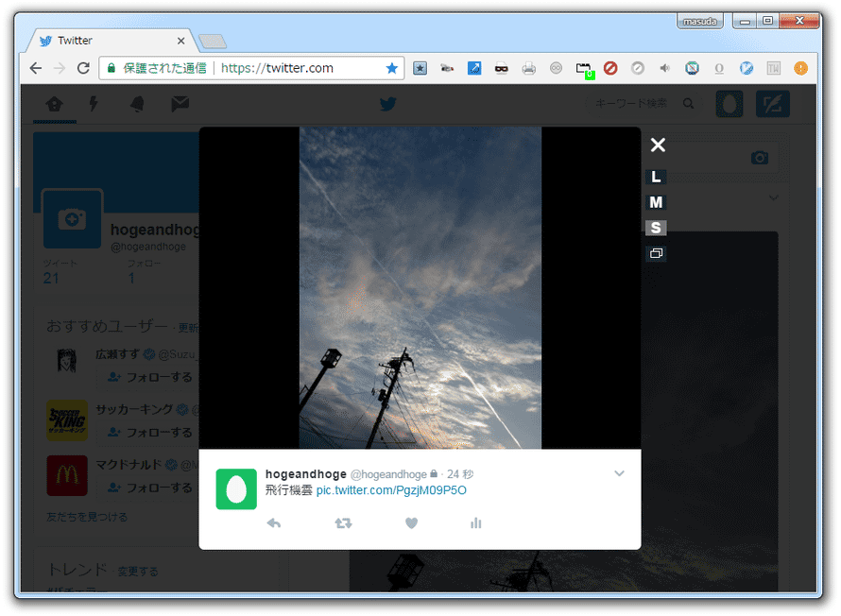The image size is (841, 616).
Task: Open the following count showing 1
Action: coord(131,279)
